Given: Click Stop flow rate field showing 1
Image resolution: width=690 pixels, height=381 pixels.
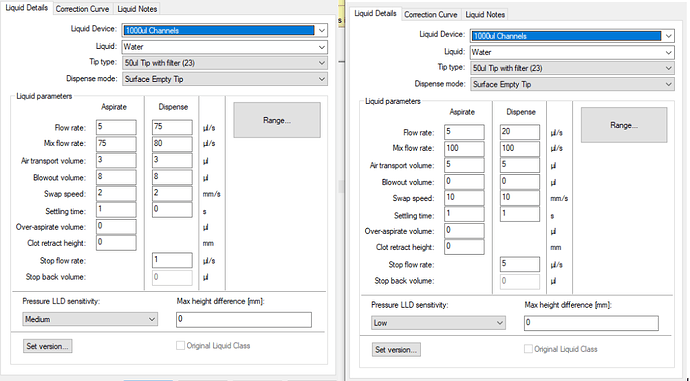Looking at the screenshot, I should (x=172, y=260).
